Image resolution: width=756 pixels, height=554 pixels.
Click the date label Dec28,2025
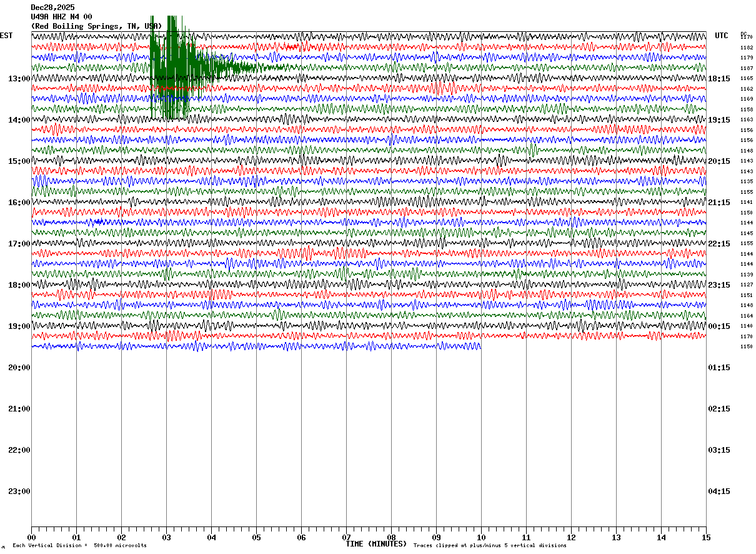tap(52, 8)
